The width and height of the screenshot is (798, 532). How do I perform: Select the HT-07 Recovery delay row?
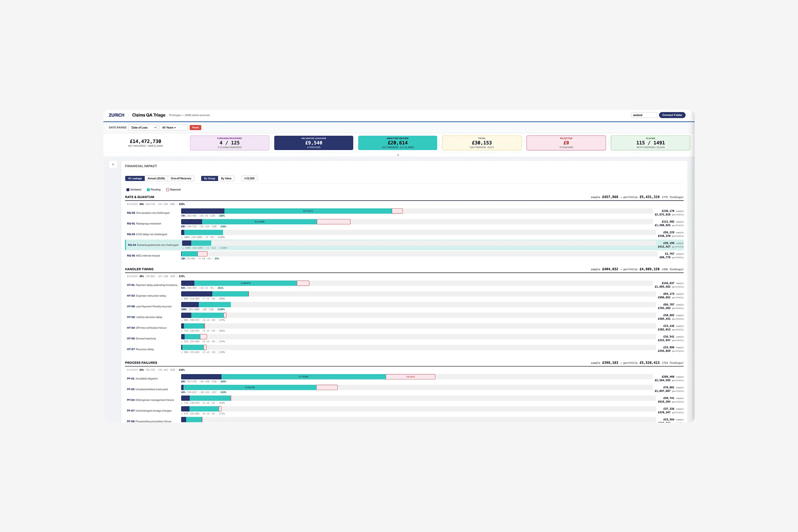pos(405,349)
